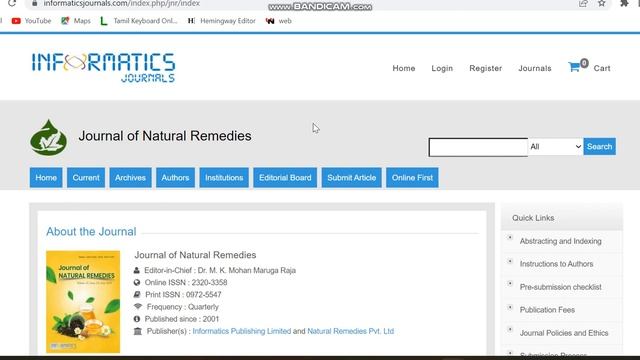Open the Hemingway Editor bookmark
This screenshot has width=640, height=360.
coord(222,21)
